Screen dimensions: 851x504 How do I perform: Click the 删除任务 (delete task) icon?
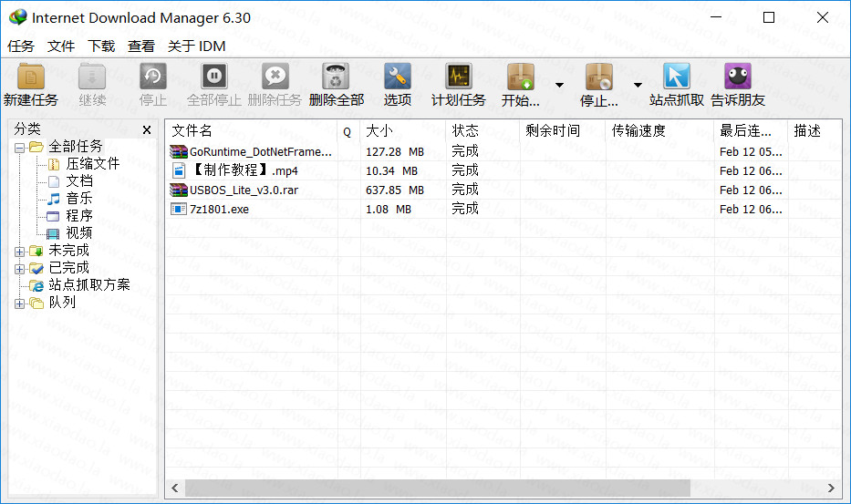coord(275,77)
